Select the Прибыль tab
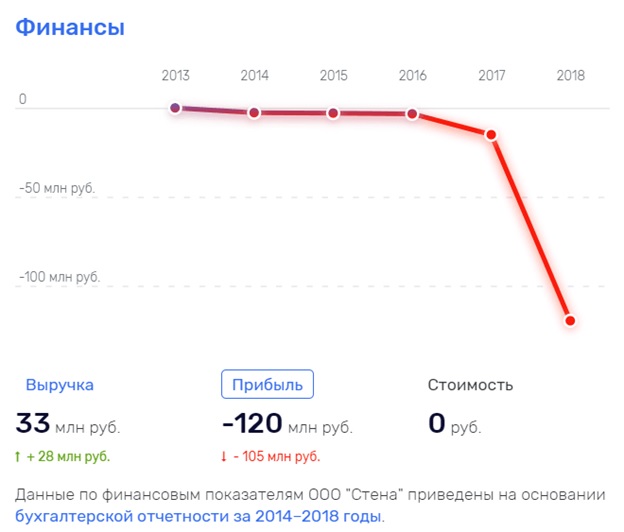 267,384
